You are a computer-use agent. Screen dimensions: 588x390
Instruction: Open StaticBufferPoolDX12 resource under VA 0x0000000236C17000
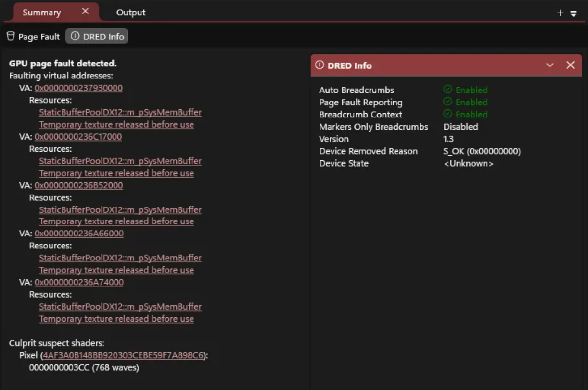pos(120,161)
